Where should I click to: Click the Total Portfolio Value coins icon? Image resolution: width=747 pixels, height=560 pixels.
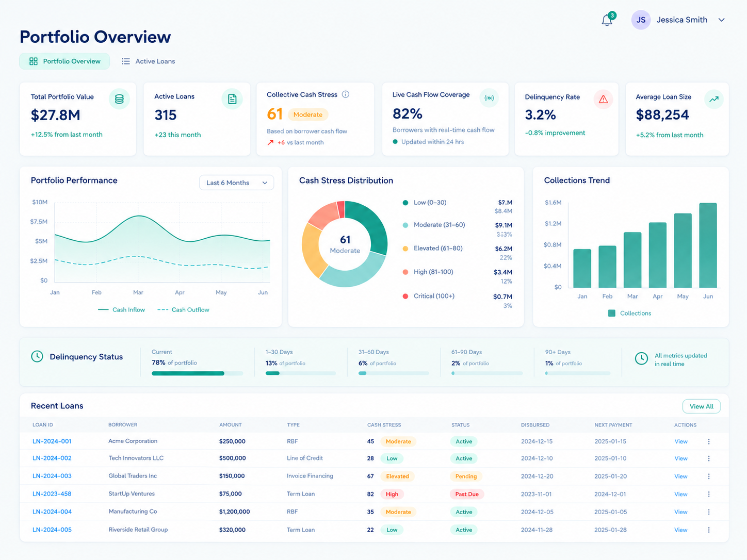click(119, 99)
